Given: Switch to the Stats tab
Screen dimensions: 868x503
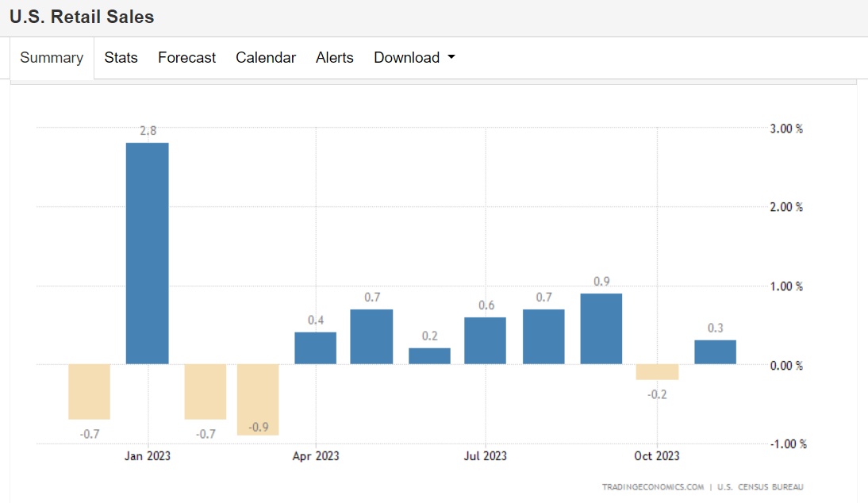Looking at the screenshot, I should 121,58.
